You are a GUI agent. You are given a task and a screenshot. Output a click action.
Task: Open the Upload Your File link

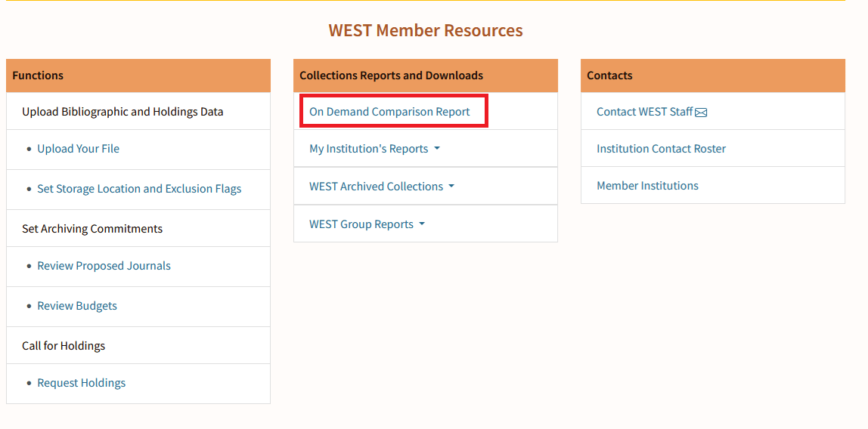(78, 149)
